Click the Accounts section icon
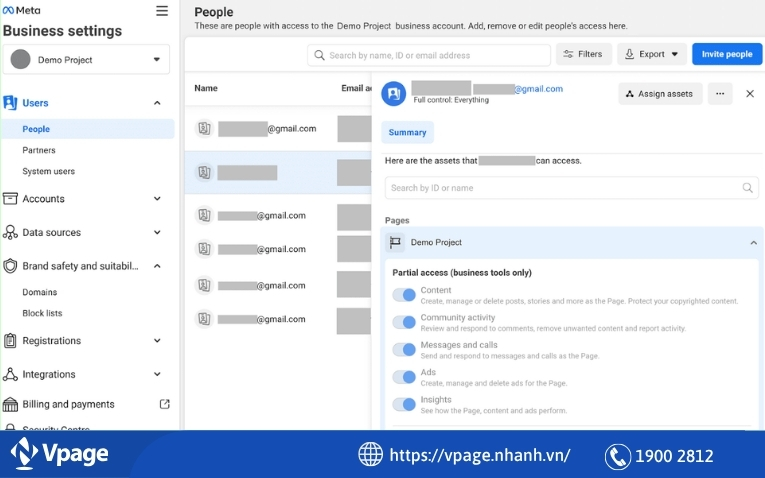 [10, 199]
